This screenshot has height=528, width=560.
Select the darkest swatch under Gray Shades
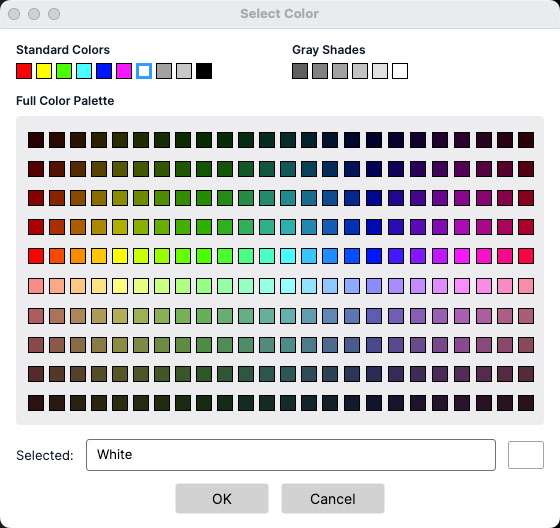[300, 71]
